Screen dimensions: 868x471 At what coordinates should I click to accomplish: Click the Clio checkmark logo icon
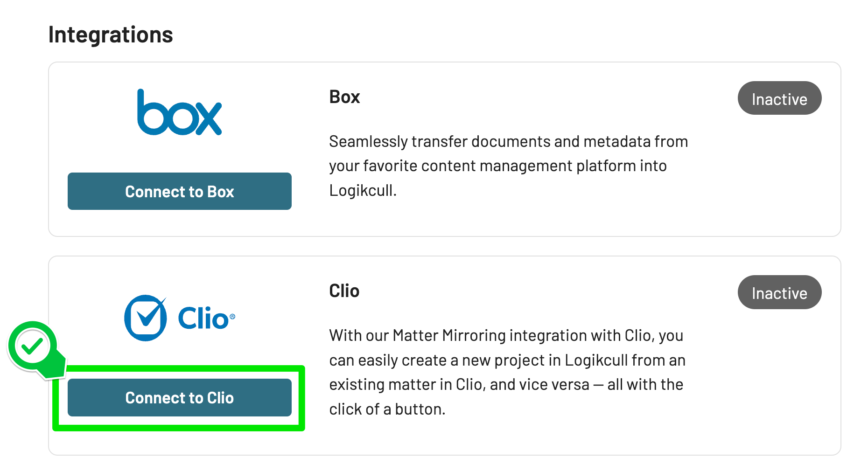(x=146, y=318)
